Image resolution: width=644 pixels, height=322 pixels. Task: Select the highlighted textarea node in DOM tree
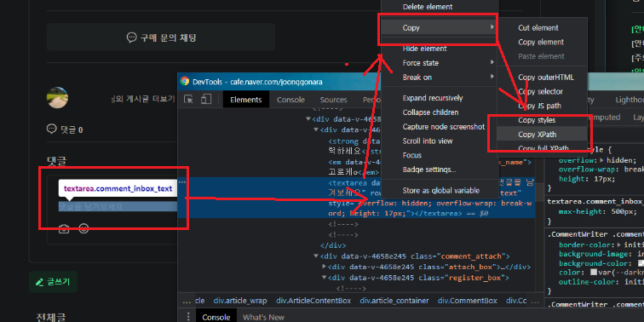(357, 198)
